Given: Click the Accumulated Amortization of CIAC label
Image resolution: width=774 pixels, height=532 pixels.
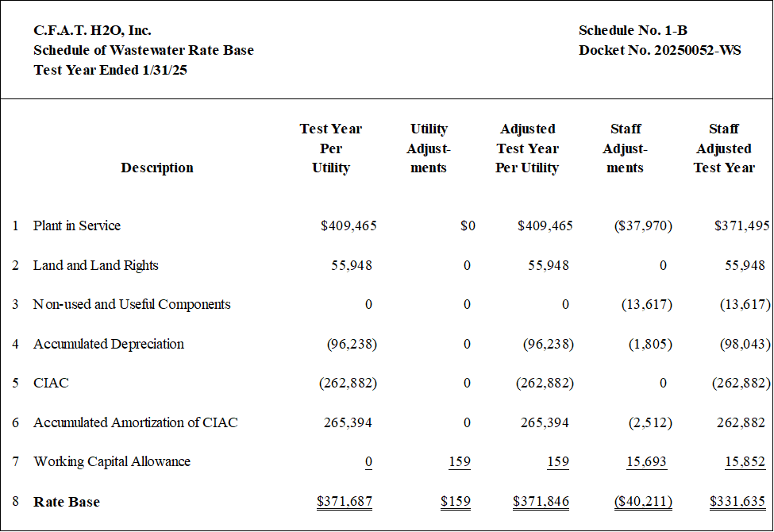Looking at the screenshot, I should (x=135, y=422).
